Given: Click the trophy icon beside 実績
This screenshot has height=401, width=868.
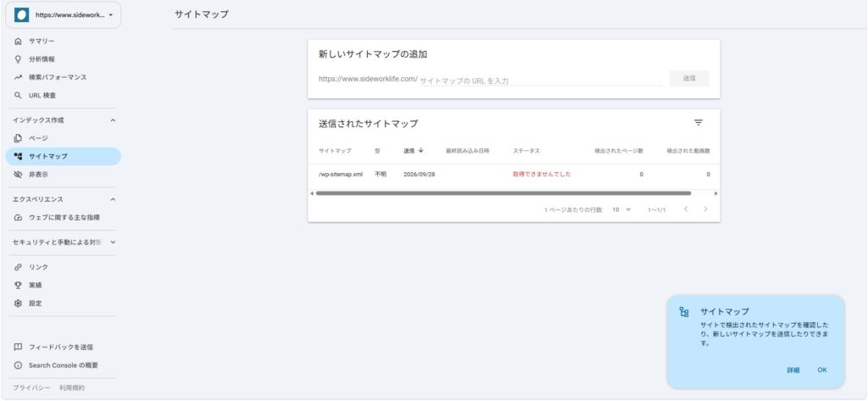Looking at the screenshot, I should pyautogui.click(x=19, y=285).
